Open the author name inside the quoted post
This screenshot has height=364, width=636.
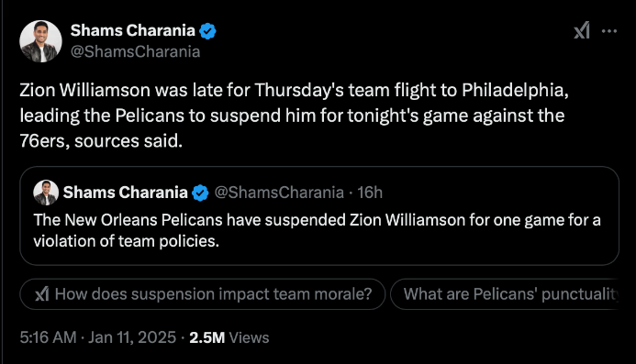point(126,193)
